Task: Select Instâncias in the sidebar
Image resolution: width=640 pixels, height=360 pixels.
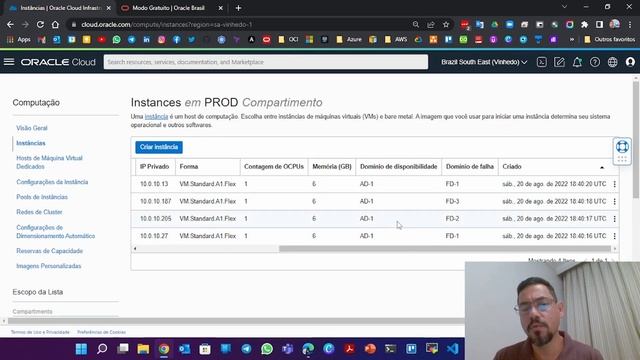Action: coord(31,143)
